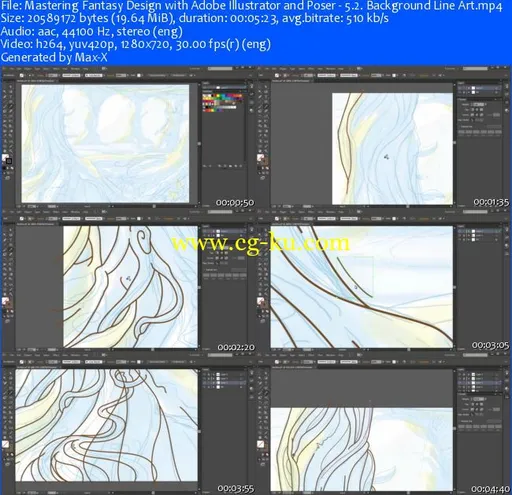Click the File name line in header
Image resolution: width=512 pixels, height=495 pixels.
click(251, 6)
